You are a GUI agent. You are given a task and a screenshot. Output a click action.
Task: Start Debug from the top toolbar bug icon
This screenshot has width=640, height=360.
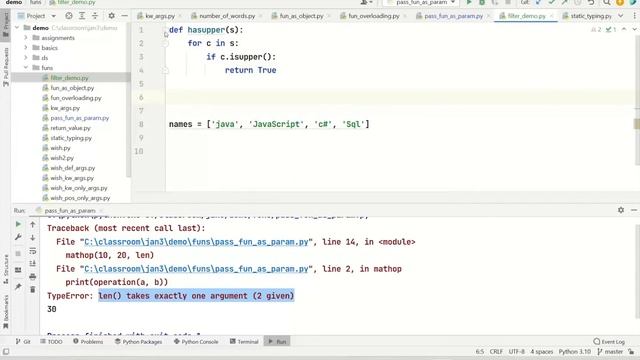coord(482,2)
